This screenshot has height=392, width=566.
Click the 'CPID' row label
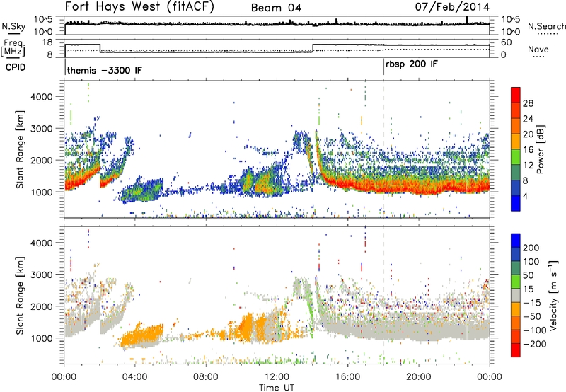tap(16, 67)
